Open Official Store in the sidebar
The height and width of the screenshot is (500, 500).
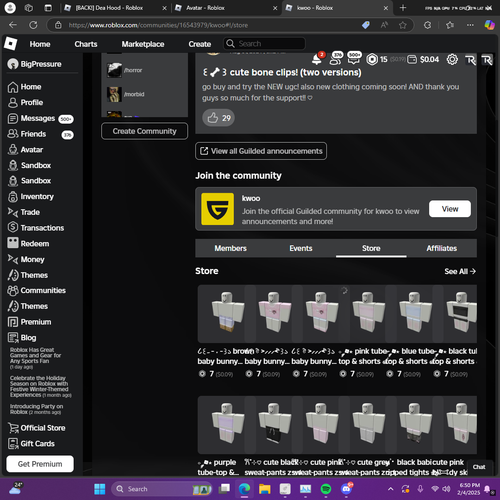37,428
